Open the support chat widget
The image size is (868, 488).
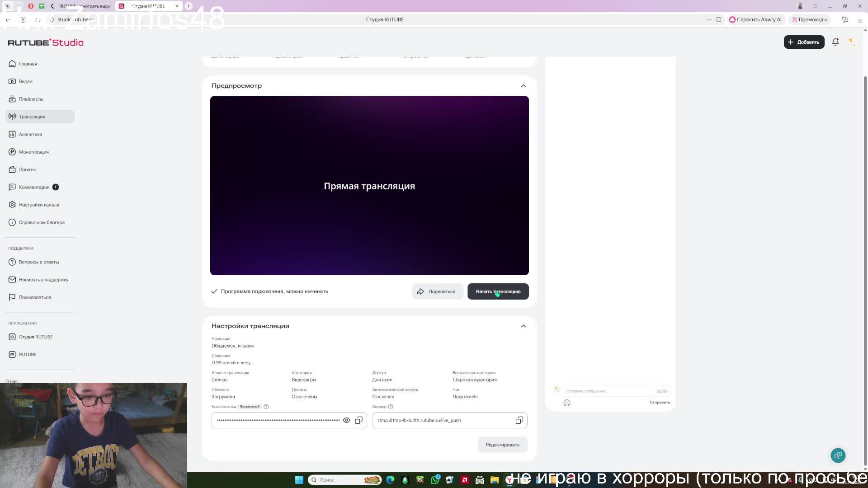[838, 455]
